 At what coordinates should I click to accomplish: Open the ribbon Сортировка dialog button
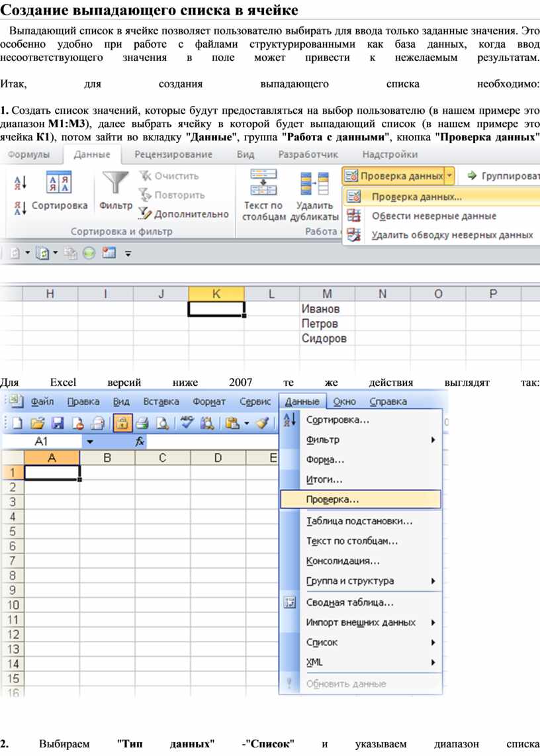click(59, 191)
